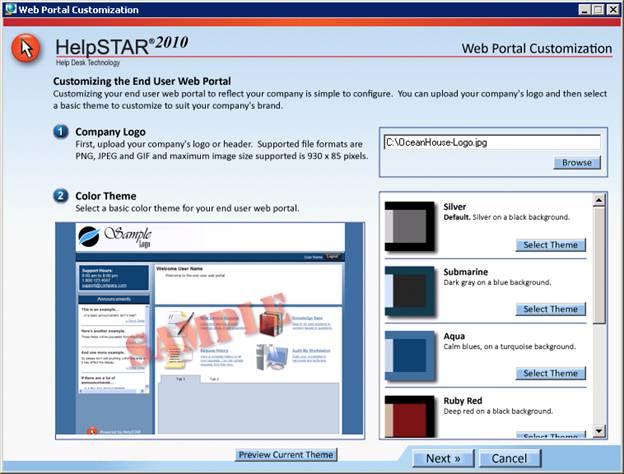
Task: Select the Aqua theme button
Action: coord(551,373)
